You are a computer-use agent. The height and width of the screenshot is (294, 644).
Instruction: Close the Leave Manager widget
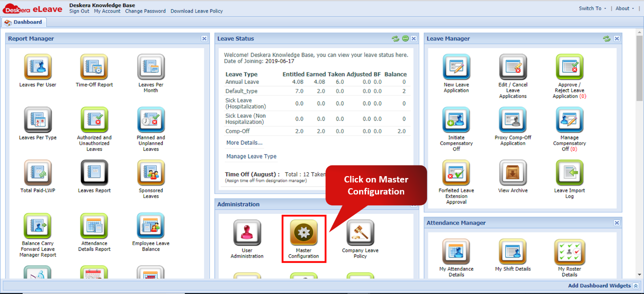[617, 39]
